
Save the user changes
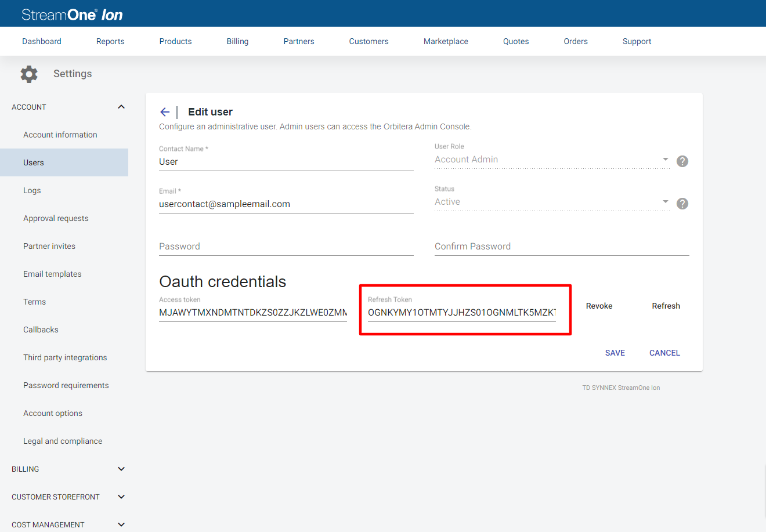[x=615, y=353]
